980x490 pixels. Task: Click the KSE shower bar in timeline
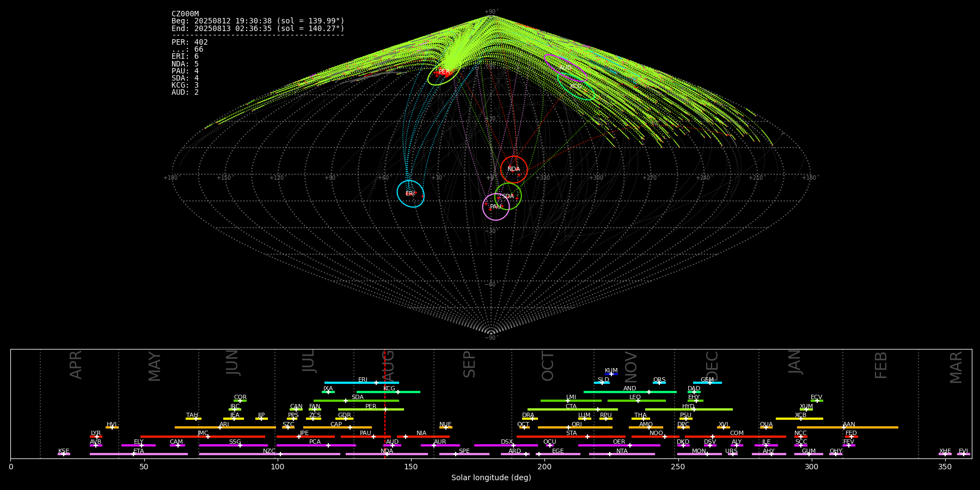[x=64, y=454]
